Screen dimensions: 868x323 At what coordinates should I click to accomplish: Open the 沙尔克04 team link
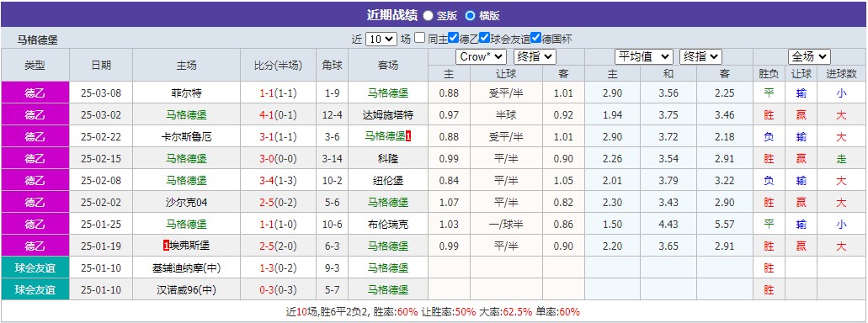[x=187, y=203]
